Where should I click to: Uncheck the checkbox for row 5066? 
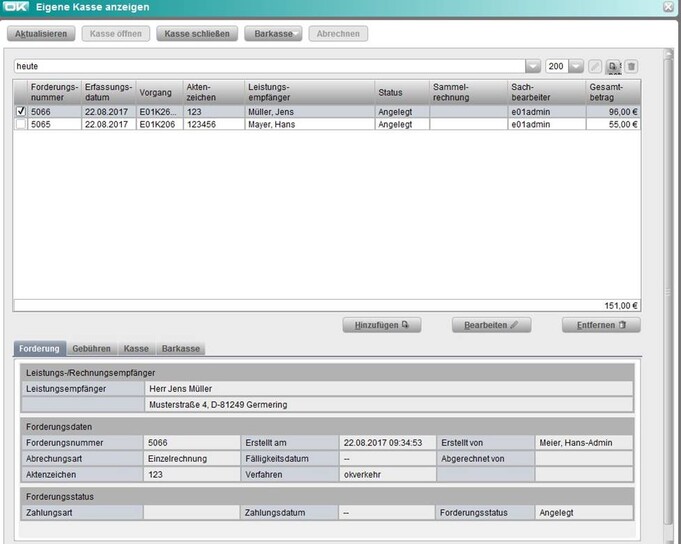click(21, 113)
